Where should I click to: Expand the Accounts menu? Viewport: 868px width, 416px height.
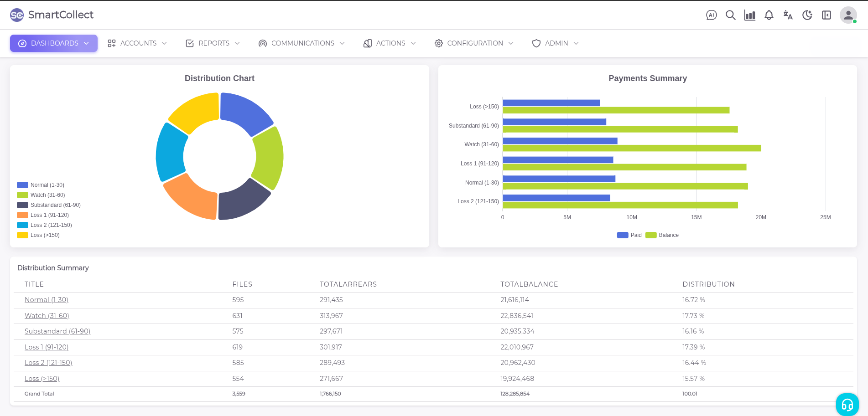tap(137, 43)
